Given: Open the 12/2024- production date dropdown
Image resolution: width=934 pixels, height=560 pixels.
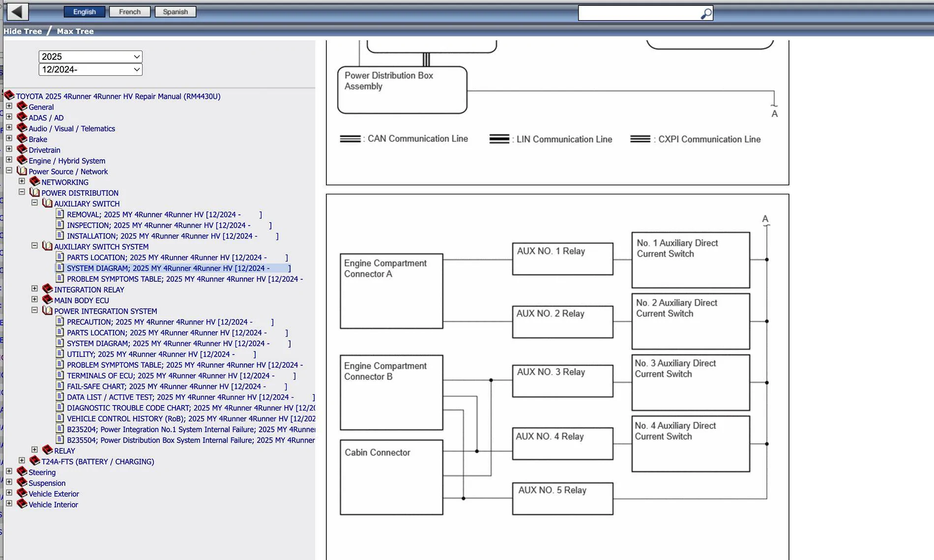Looking at the screenshot, I should (90, 69).
